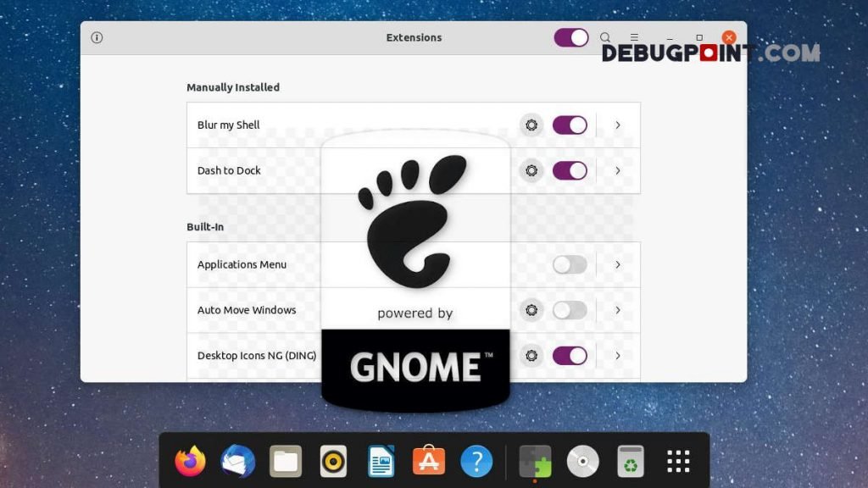Image resolution: width=868 pixels, height=488 pixels.
Task: Open the info icon in the title bar
Action: point(97,37)
